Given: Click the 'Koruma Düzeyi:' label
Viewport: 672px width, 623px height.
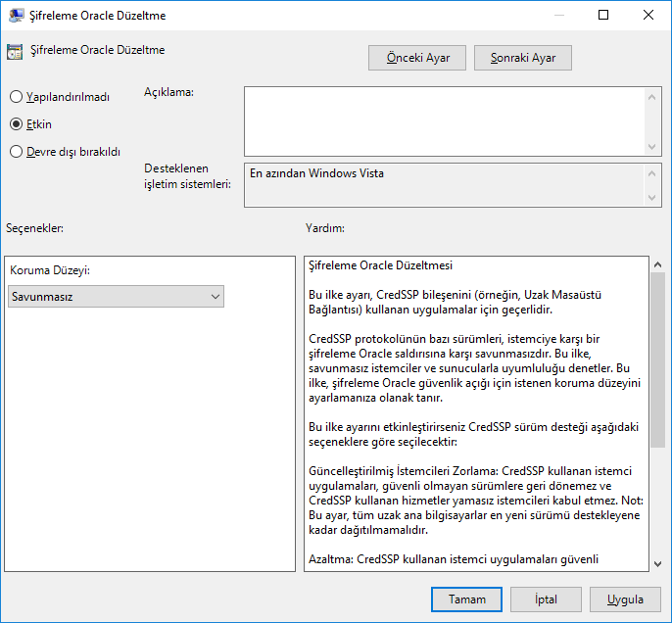Looking at the screenshot, I should (50, 270).
